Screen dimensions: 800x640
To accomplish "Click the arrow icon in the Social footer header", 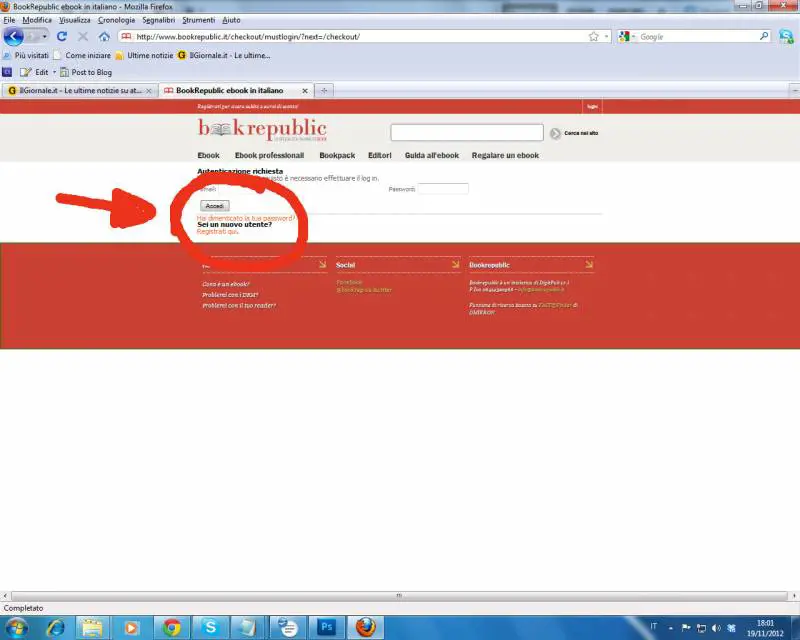I will click(455, 264).
